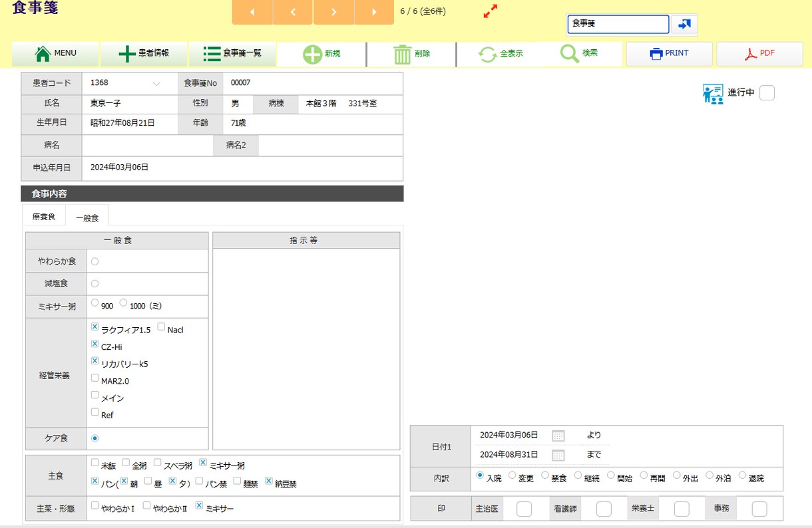Click the 食事箋No value 00007
The height and width of the screenshot is (528, 812).
(240, 83)
